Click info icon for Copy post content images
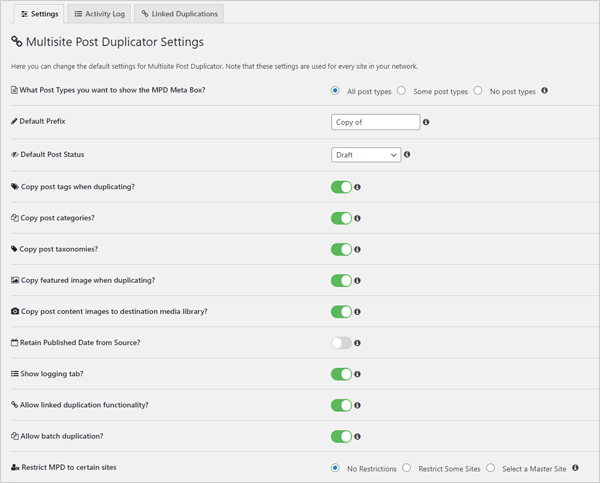 [x=357, y=312]
